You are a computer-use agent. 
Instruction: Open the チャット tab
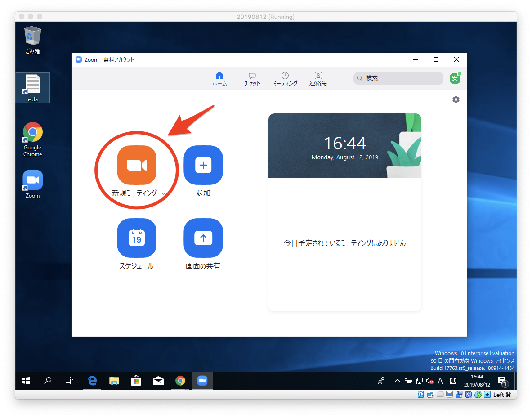tap(252, 79)
